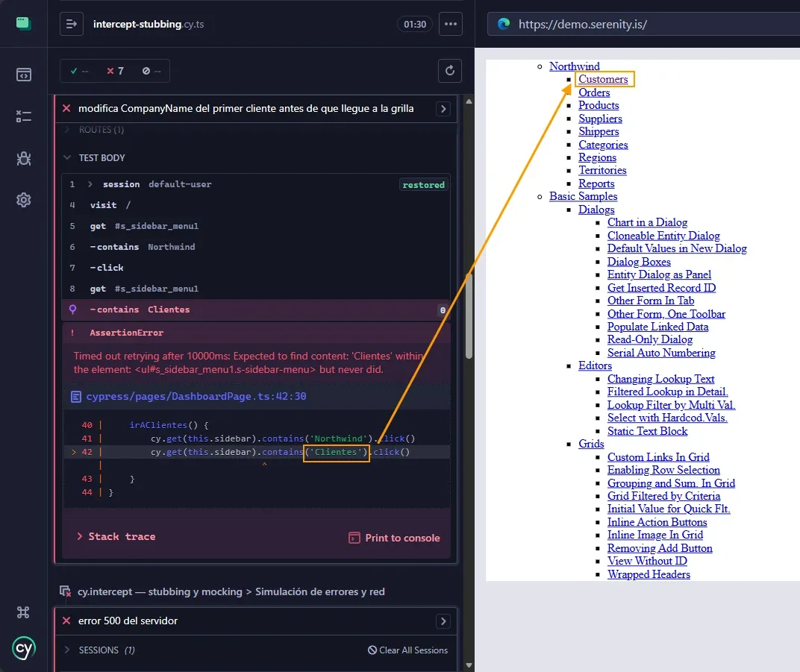Open Cypress Settings gear icon

pos(23,200)
